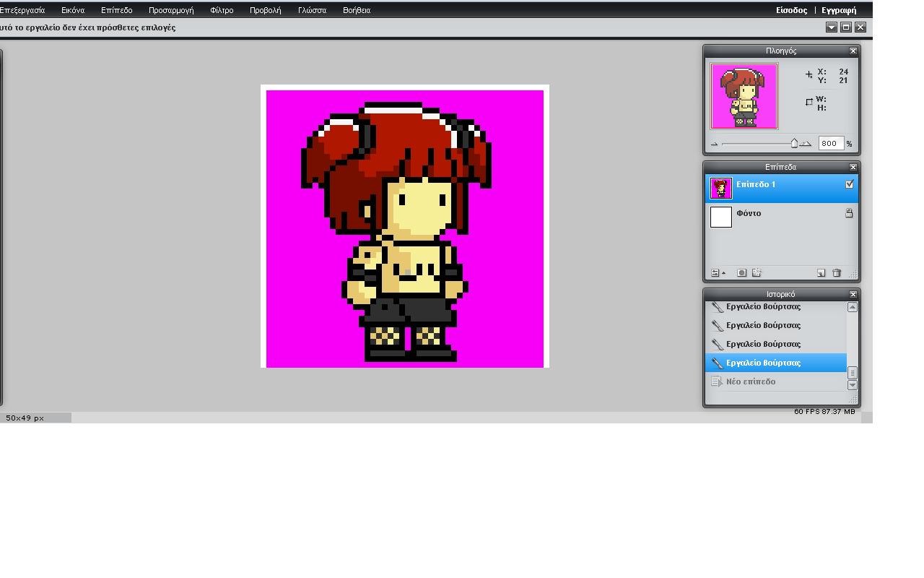Open the Εικόνα menu

pyautogui.click(x=73, y=10)
